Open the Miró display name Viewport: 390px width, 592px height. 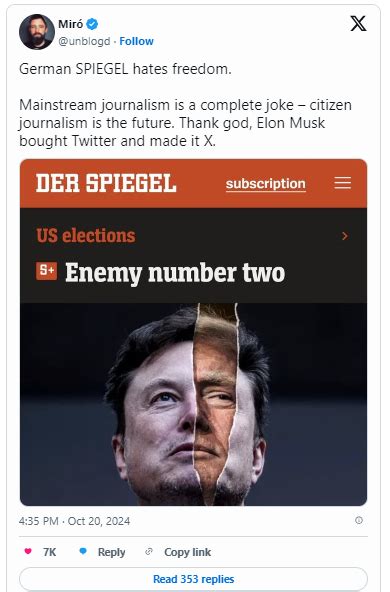coord(71,24)
